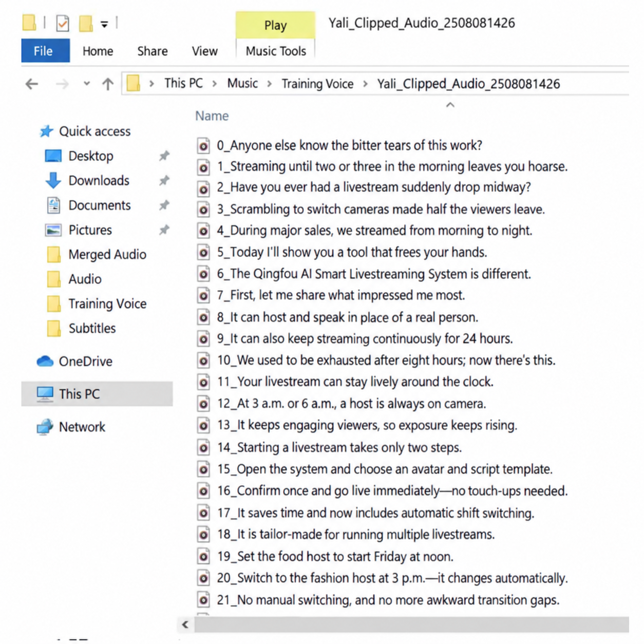Viewport: 644px width, 644px height.
Task: Click the Play contextual tab header
Action: click(x=275, y=25)
